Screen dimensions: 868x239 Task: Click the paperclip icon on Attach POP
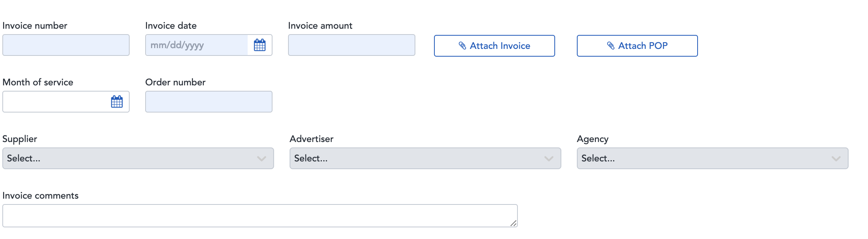[x=611, y=45]
